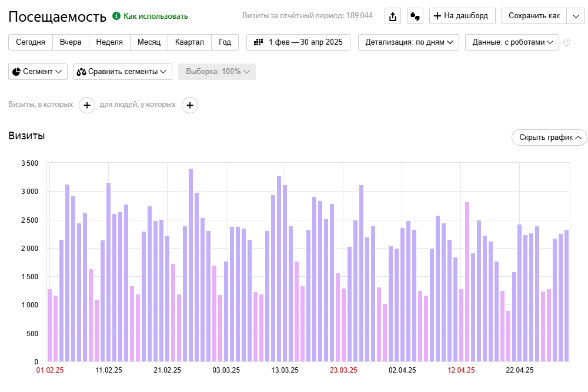Select the Квартал period tab
The height and width of the screenshot is (392, 588).
[x=189, y=42]
